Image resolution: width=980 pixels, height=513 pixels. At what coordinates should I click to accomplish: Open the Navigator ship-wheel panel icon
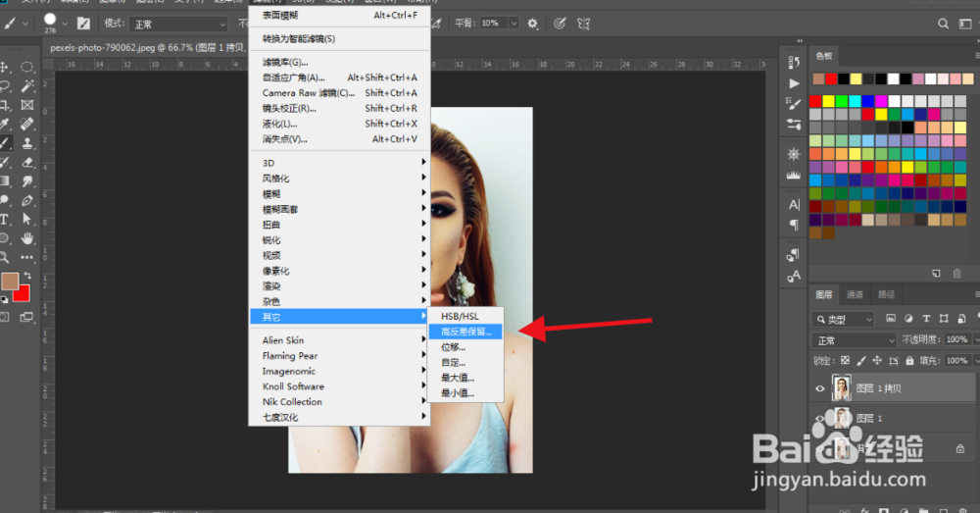point(794,154)
